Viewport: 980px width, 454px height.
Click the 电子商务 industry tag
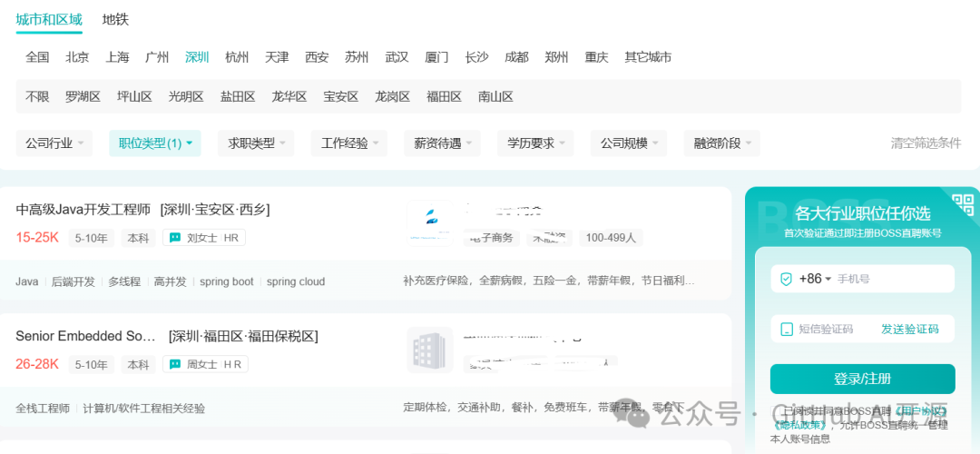tap(491, 238)
